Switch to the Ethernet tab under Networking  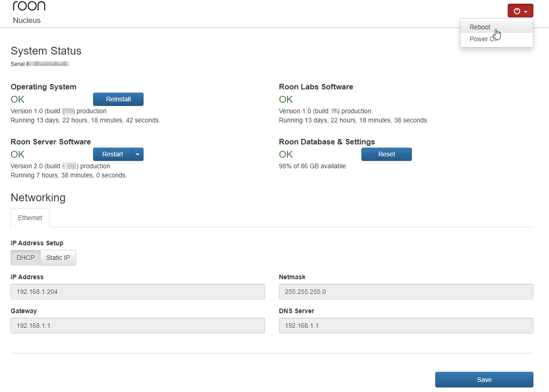tap(30, 218)
